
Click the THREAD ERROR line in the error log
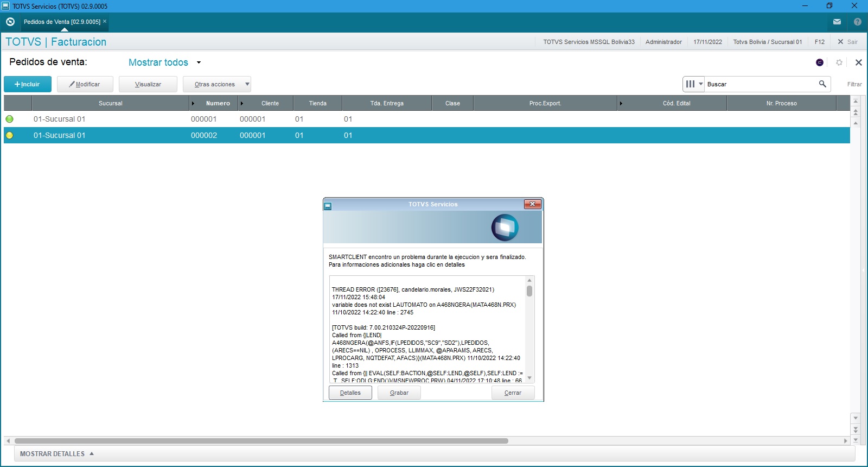(x=413, y=289)
